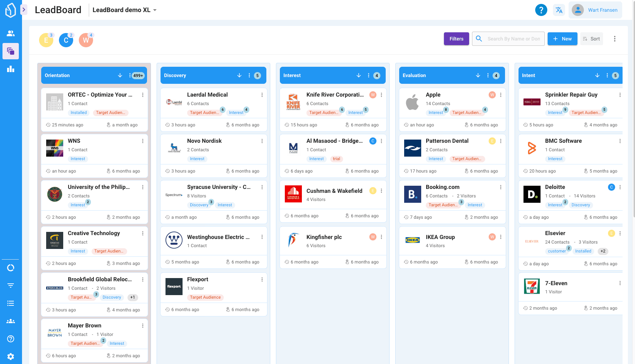Click the boards icon highlighted in the sidebar

click(x=11, y=51)
